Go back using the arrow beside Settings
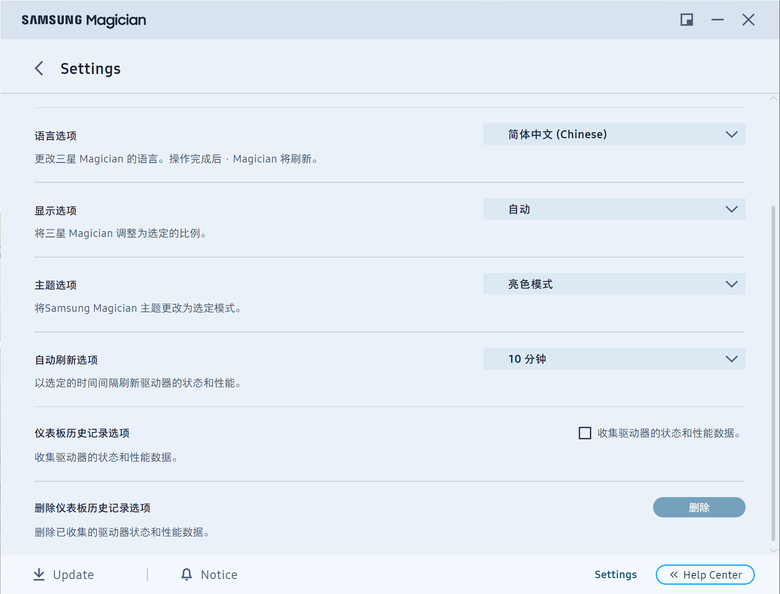 (39, 68)
